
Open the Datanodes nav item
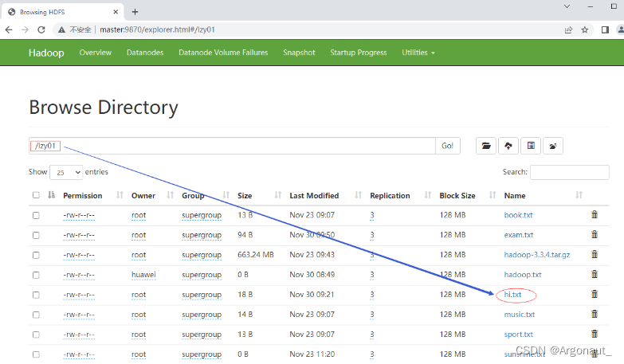145,53
